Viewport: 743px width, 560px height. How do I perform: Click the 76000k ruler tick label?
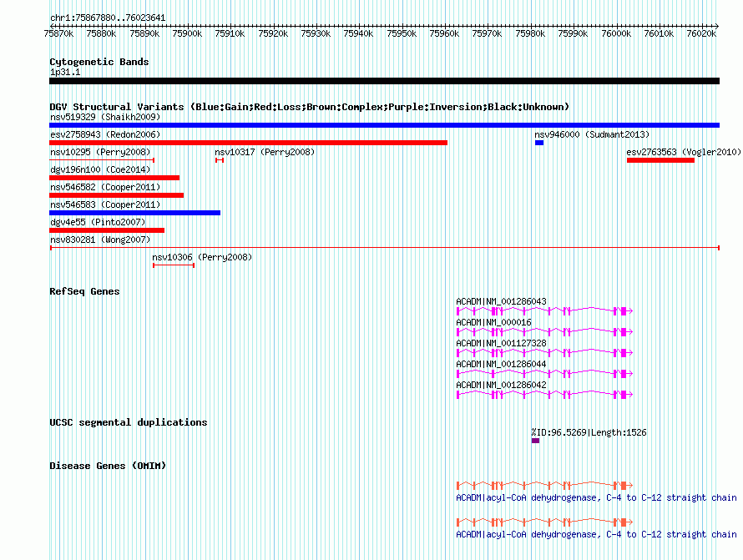[x=615, y=33]
